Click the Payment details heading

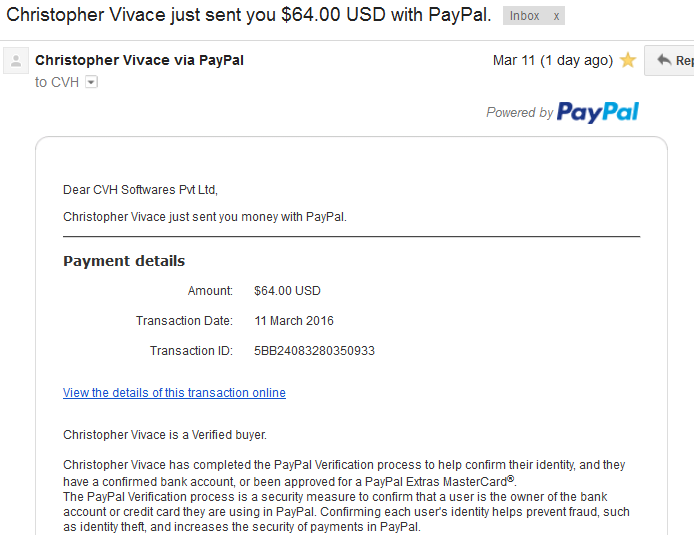(x=124, y=261)
